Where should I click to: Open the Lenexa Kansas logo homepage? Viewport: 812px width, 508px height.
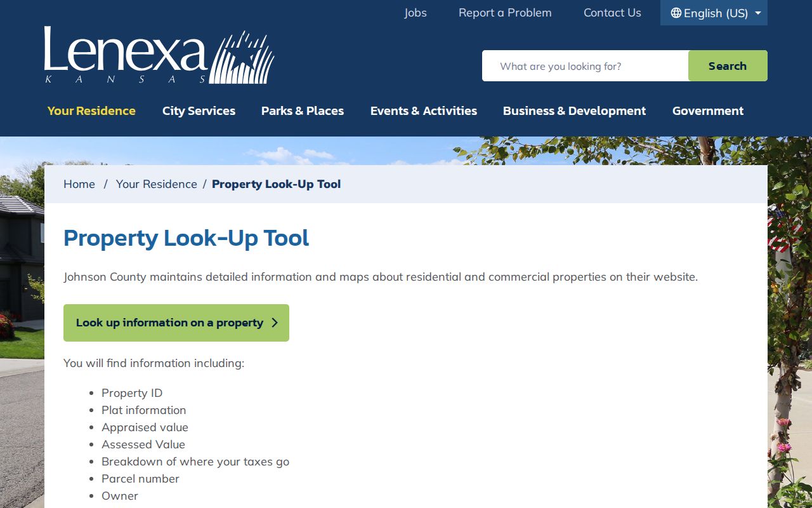pyautogui.click(x=159, y=55)
